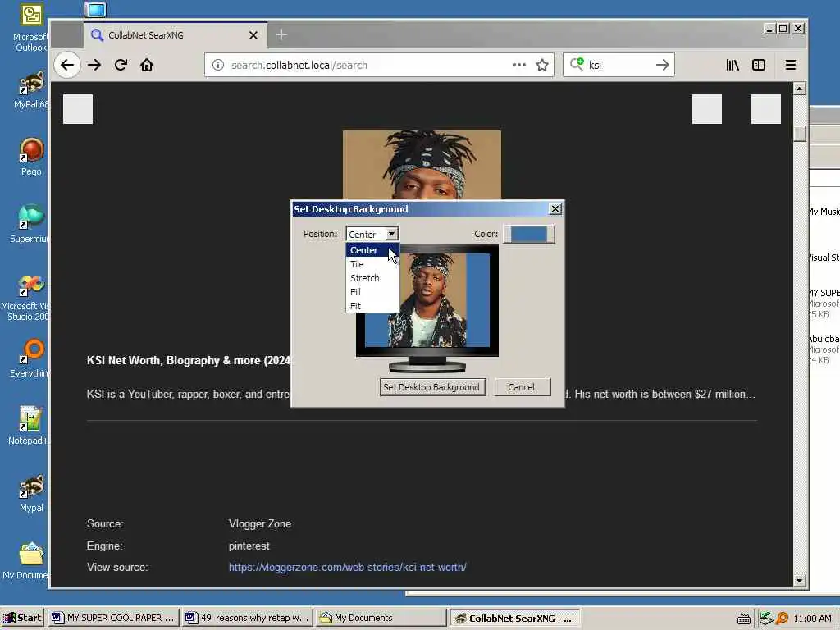Open Microsoft Visual Studio desktop shortcut

click(25, 297)
